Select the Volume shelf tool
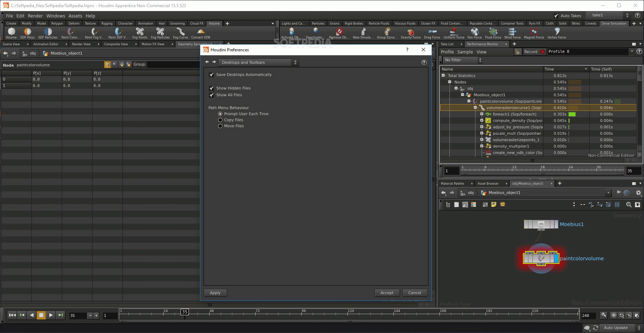This screenshot has height=333, width=644. coord(11,33)
